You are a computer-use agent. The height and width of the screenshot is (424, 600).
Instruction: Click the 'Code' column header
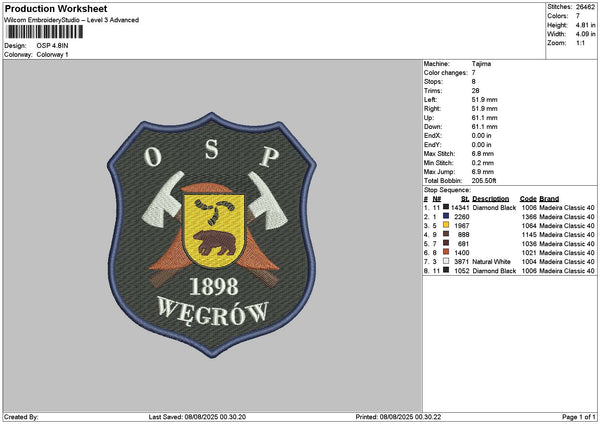528,199
